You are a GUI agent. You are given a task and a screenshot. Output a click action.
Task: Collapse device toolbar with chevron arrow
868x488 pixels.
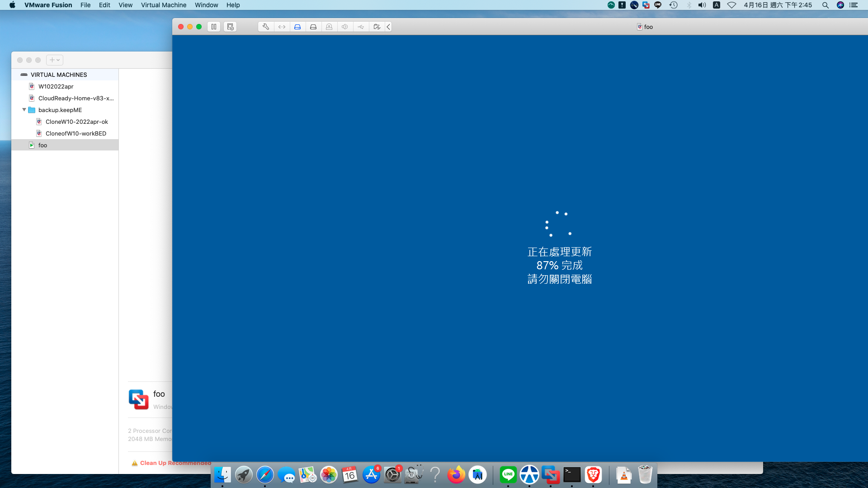[388, 27]
